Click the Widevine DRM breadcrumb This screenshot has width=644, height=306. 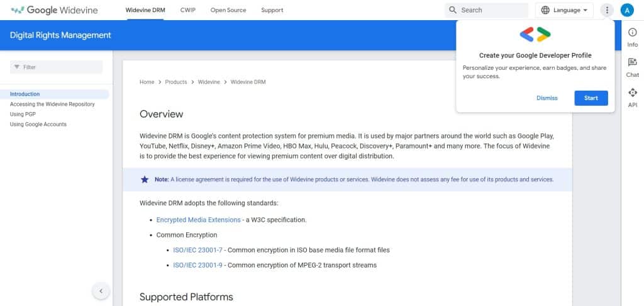pos(248,82)
